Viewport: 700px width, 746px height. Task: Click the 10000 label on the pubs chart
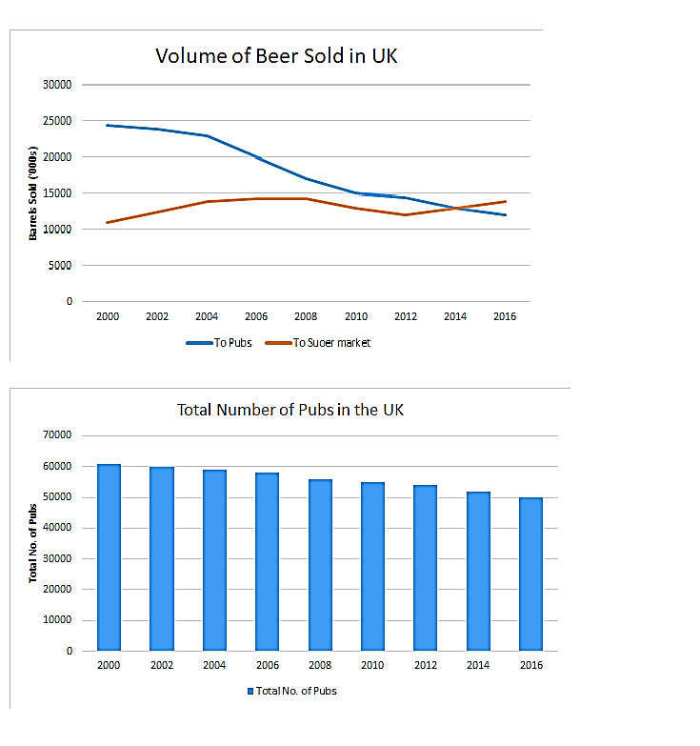[x=57, y=619]
